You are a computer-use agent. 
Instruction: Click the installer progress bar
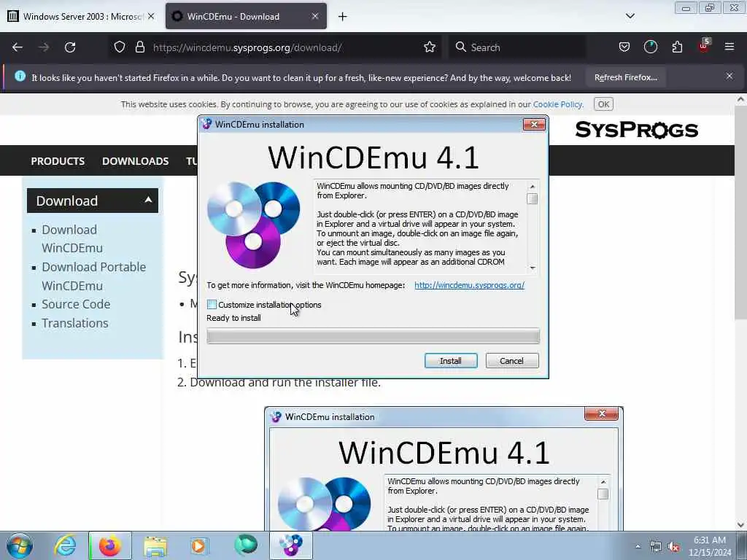click(373, 335)
